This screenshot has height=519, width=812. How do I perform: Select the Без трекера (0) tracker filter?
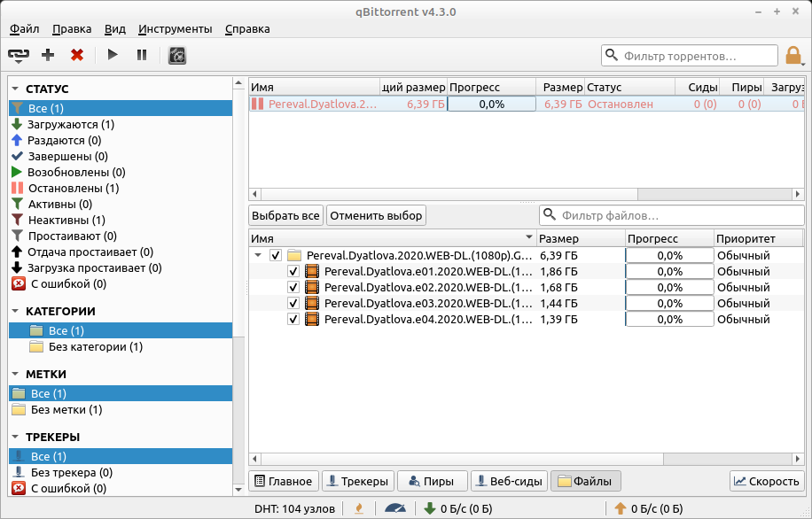pyautogui.click(x=121, y=472)
